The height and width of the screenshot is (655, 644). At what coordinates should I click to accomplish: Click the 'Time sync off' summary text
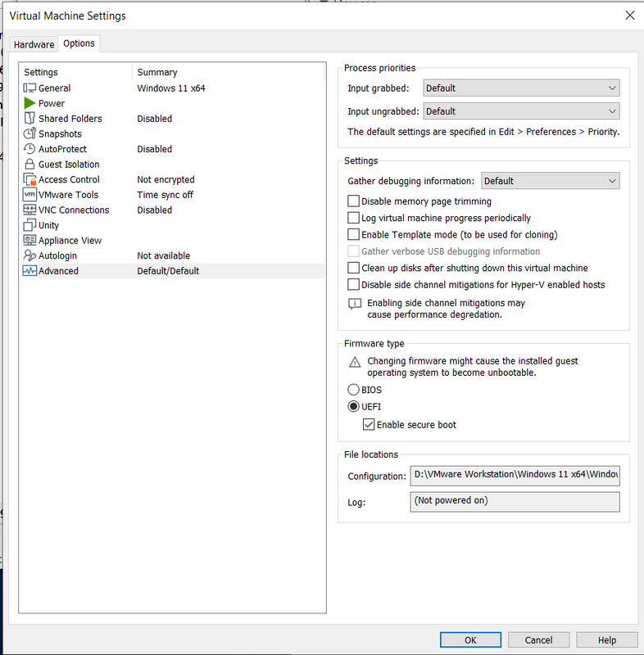click(x=165, y=195)
